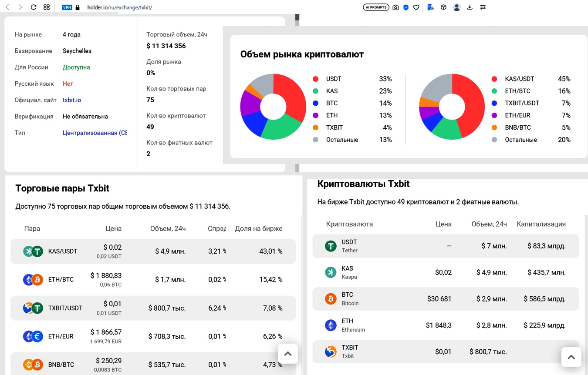This screenshot has width=588, height=375.
Task: Click the Объем рынка криптовалют heading
Action: [302, 54]
